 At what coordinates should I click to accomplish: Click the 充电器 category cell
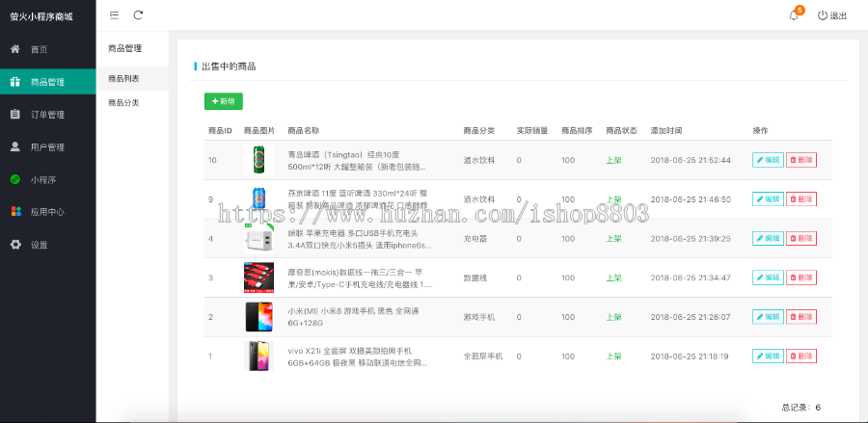(x=475, y=239)
